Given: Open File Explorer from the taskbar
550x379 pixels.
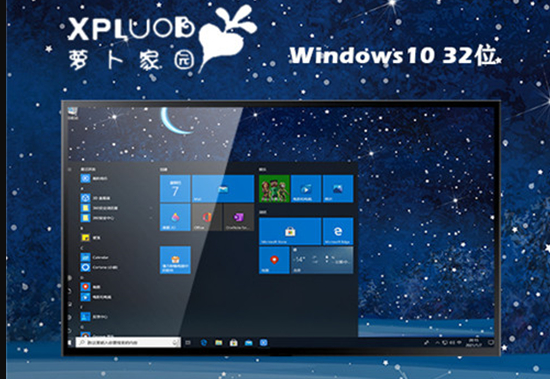Looking at the screenshot, I should click(x=219, y=343).
